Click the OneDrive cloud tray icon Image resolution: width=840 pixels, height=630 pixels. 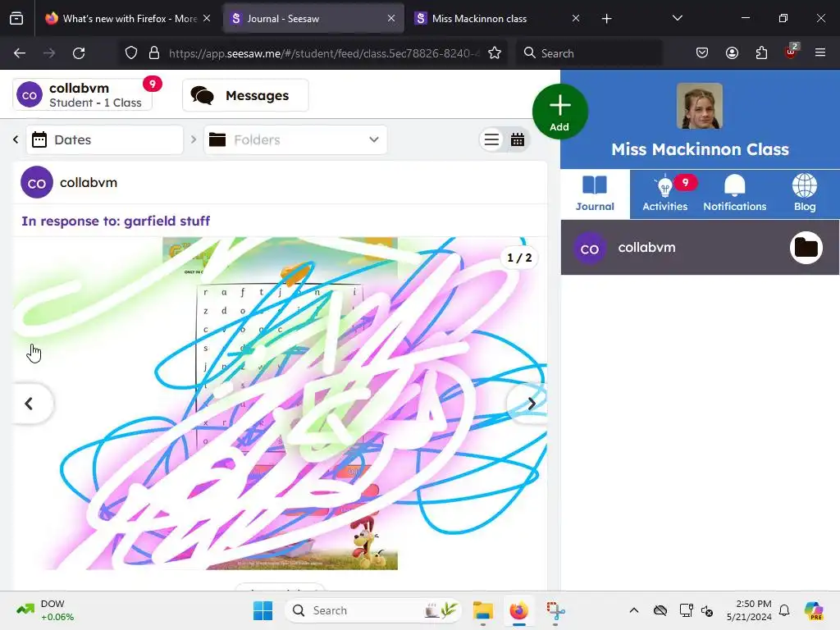tap(660, 610)
